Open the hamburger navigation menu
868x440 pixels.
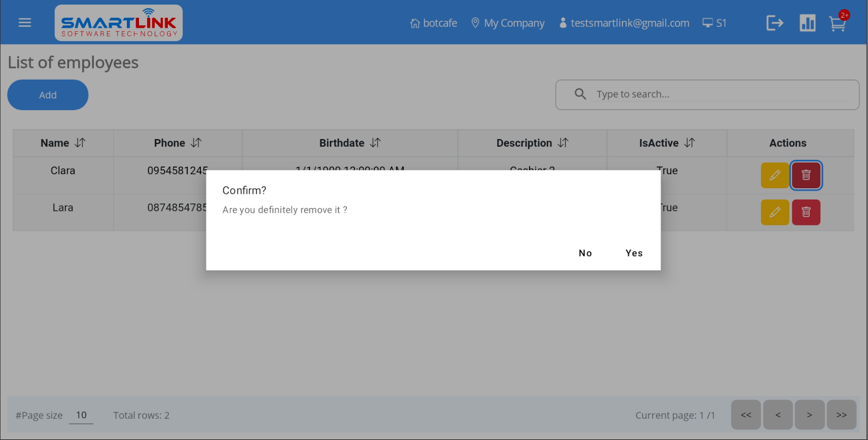tap(25, 23)
